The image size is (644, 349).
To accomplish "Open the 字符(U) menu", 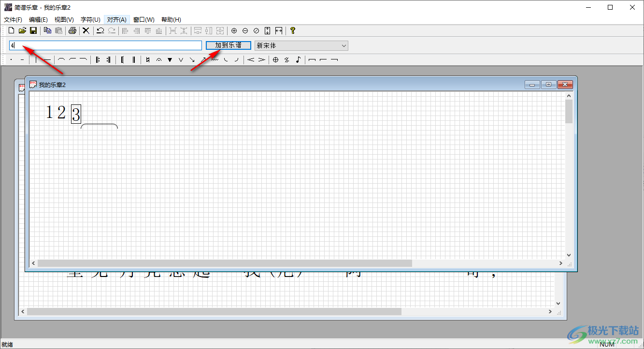I will tap(90, 20).
